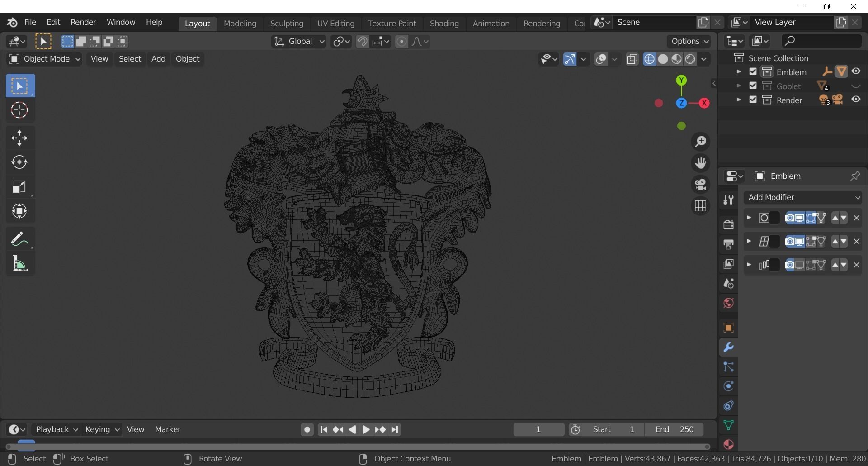This screenshot has height=466, width=868.
Task: Open Keying dropdown in timeline
Action: (102, 429)
